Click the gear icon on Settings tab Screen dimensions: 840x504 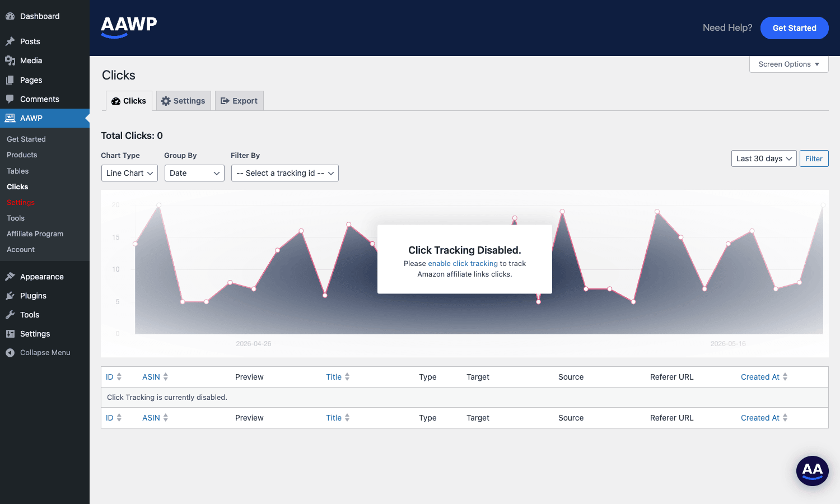point(166,101)
